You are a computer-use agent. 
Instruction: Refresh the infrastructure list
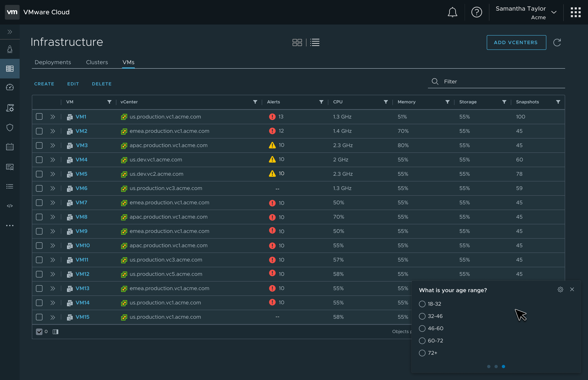click(557, 42)
